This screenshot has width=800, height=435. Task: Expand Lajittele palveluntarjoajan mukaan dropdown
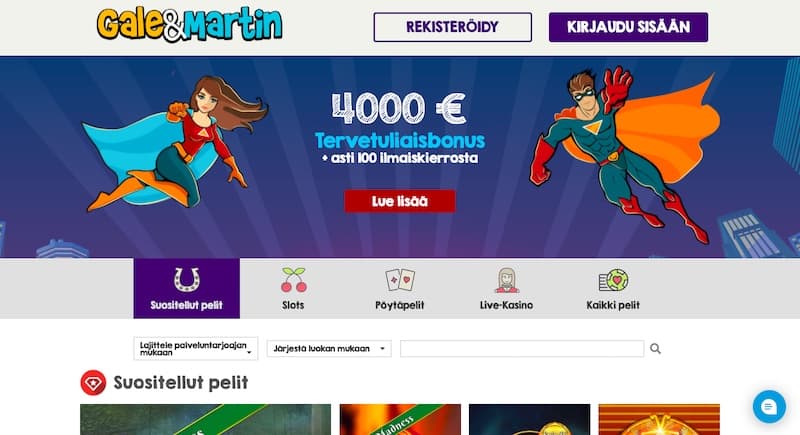click(x=196, y=349)
